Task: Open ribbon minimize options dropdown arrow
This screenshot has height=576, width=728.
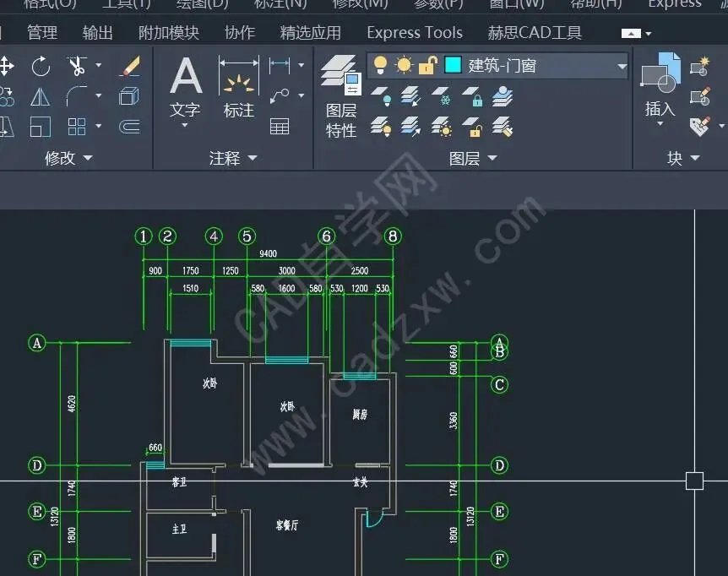Action: pos(649,34)
